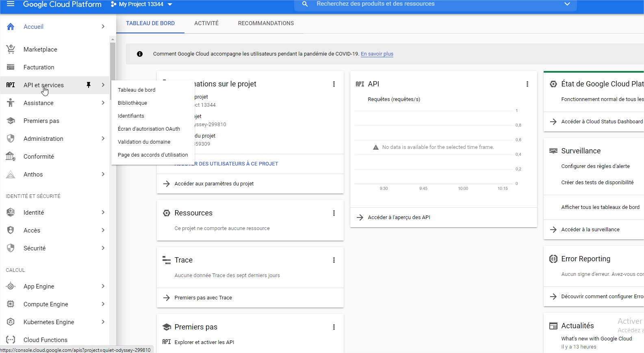Click the Marketplace cart icon
This screenshot has width=644, height=353.
(11, 50)
